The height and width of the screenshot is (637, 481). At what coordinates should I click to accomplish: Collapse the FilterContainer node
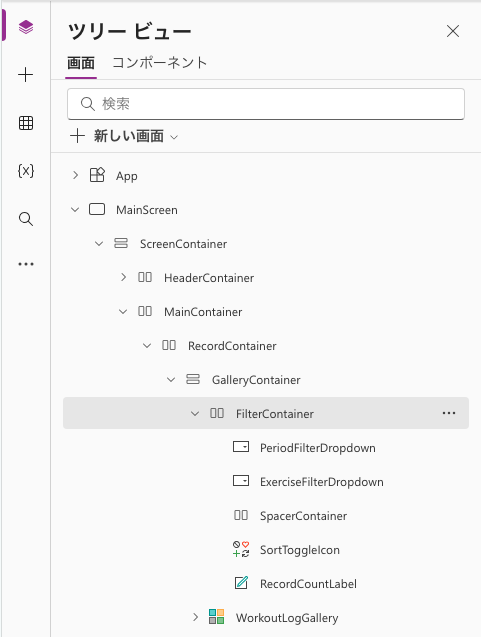(x=195, y=414)
